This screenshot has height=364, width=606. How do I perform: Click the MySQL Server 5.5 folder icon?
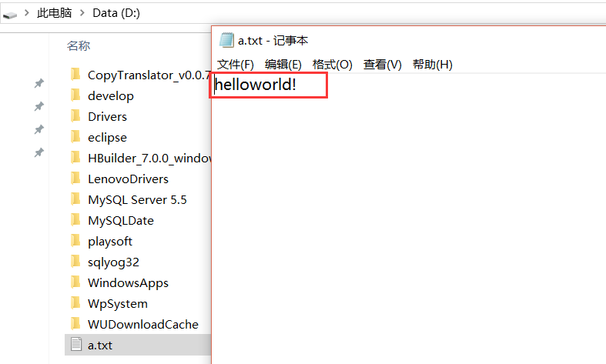75,199
